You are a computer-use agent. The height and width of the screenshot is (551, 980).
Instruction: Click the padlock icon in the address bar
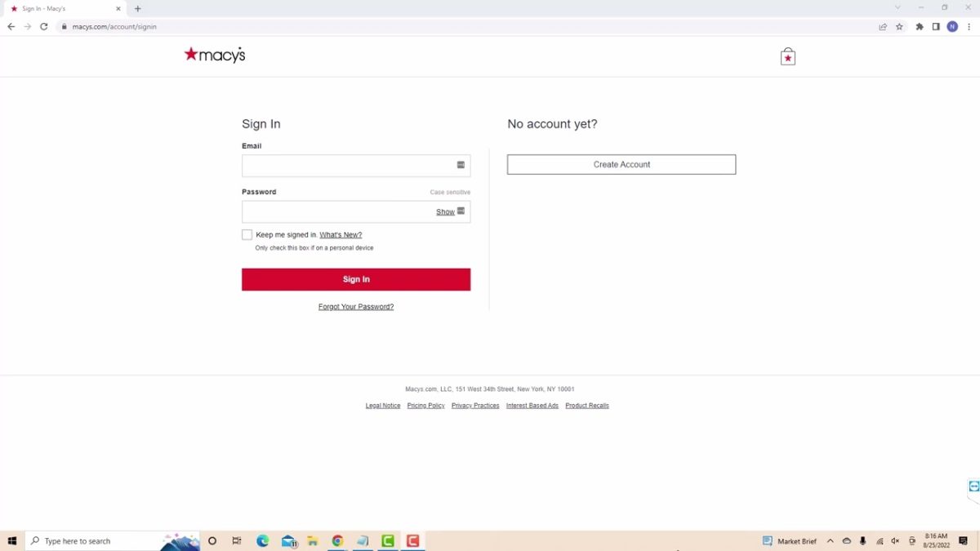pos(64,26)
